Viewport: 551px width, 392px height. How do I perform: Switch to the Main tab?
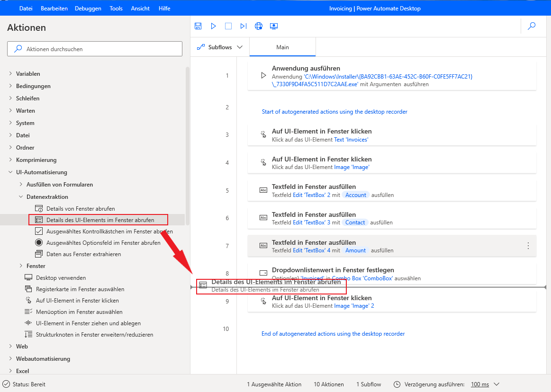pos(282,47)
